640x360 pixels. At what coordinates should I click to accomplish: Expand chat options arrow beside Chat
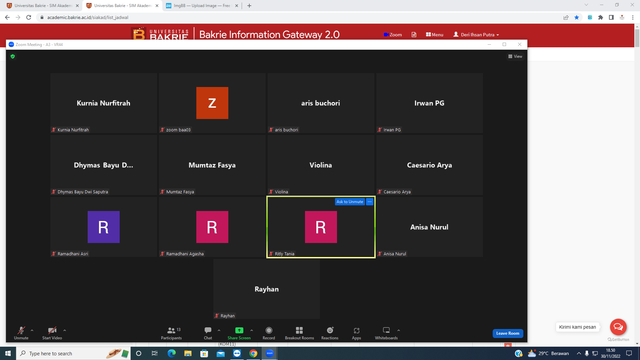pyautogui.click(x=219, y=330)
